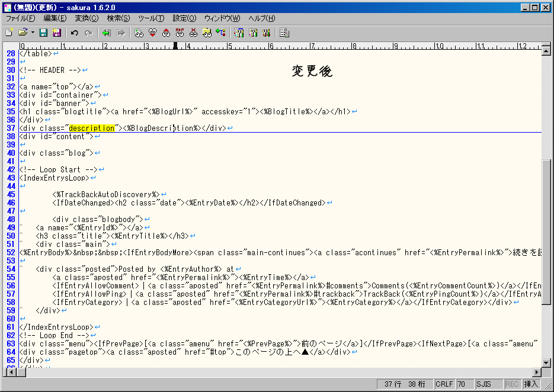This screenshot has width=554, height=392.
Task: Click the '<%TrackBackAutoDiscovery%>' line
Action: [x=106, y=195]
